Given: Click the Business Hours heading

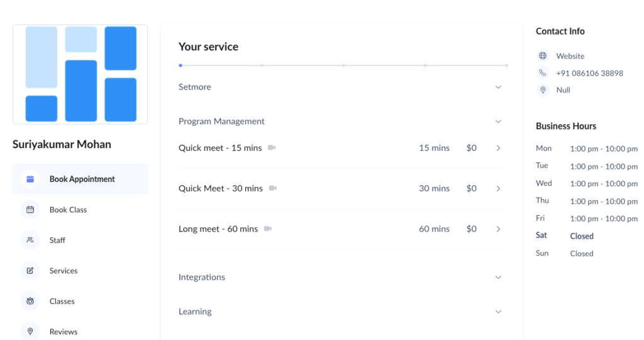Looking at the screenshot, I should [x=566, y=126].
